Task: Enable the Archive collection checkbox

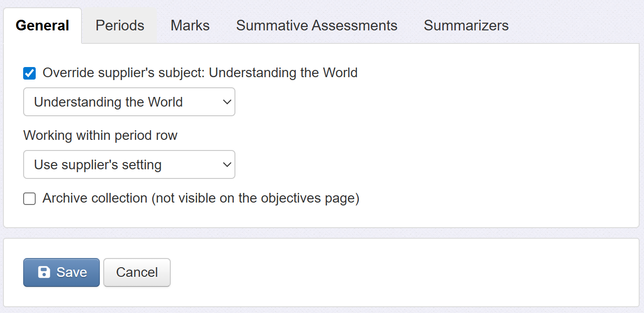Action: 30,199
